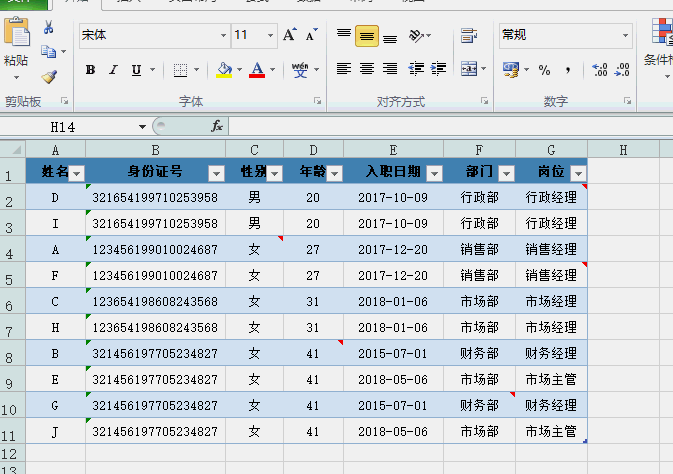673x474 pixels.
Task: Click accounting number format icon
Action: click(x=511, y=70)
